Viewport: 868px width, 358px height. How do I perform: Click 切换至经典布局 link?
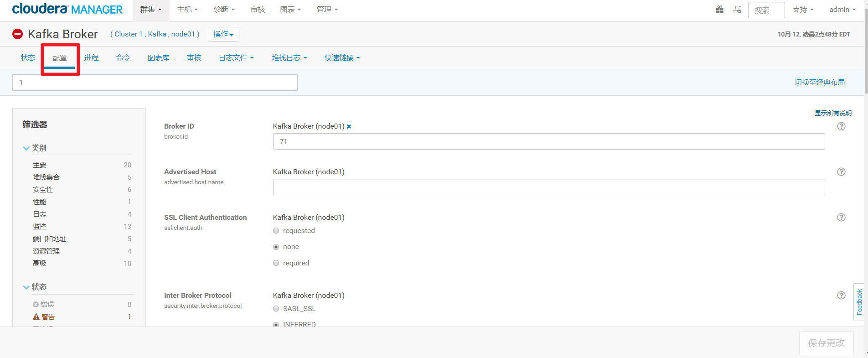[820, 82]
